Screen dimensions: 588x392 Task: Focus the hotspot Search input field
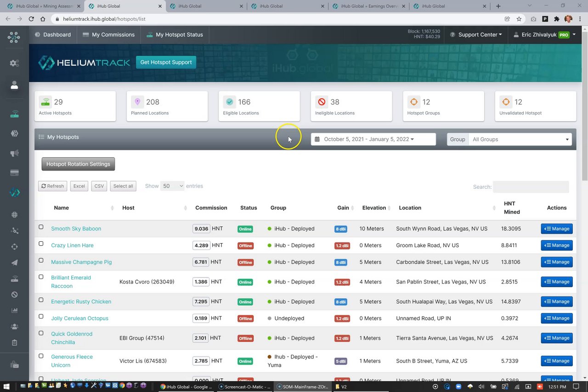pyautogui.click(x=531, y=187)
